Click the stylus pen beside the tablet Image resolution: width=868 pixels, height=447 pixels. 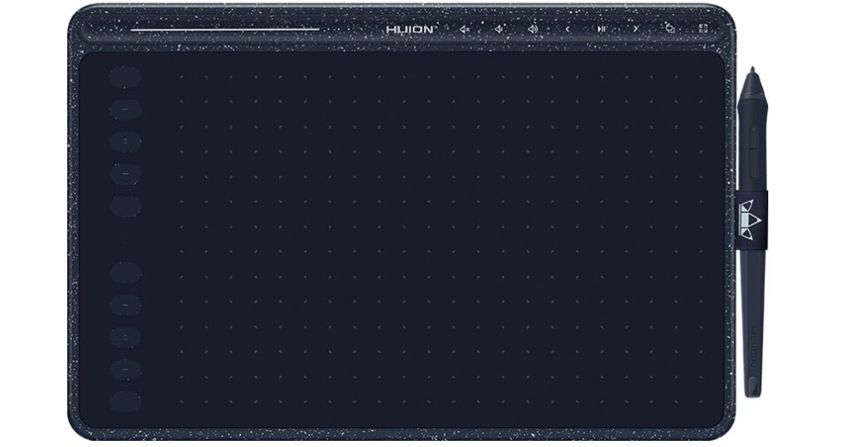(752, 231)
